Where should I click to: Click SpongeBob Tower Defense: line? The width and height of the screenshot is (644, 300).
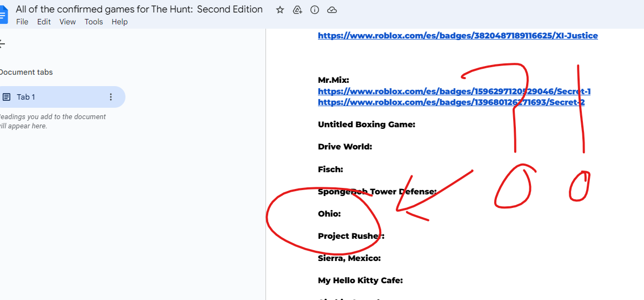click(377, 191)
